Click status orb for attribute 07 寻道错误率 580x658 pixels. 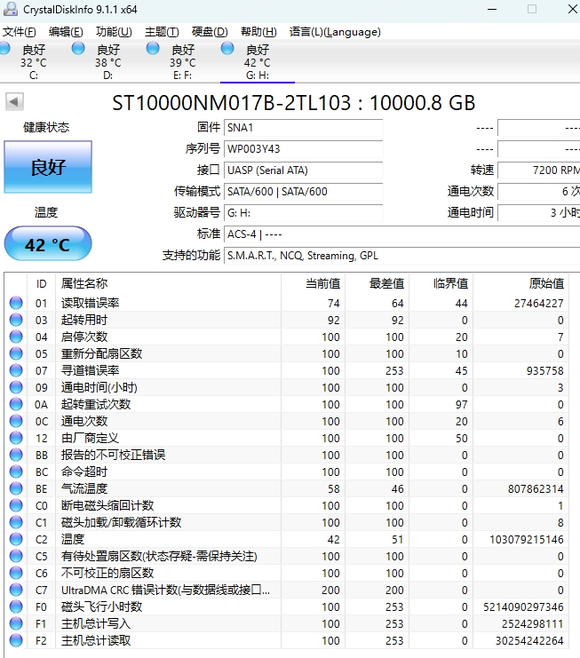[x=16, y=371]
